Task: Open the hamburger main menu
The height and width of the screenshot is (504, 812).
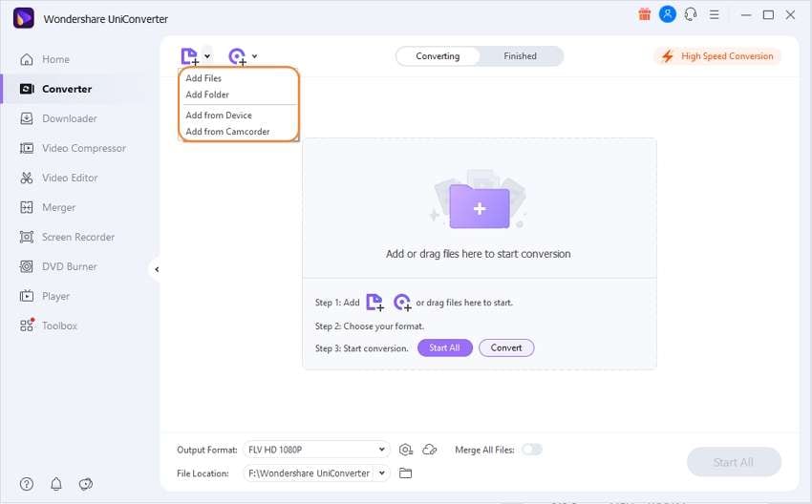Action: click(715, 15)
